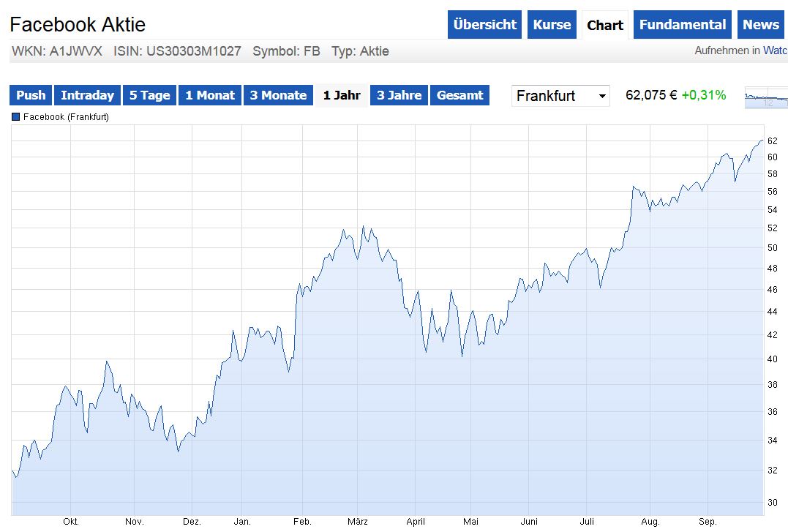The width and height of the screenshot is (788, 532).
Task: Enable Push quote updates
Action: click(x=30, y=95)
